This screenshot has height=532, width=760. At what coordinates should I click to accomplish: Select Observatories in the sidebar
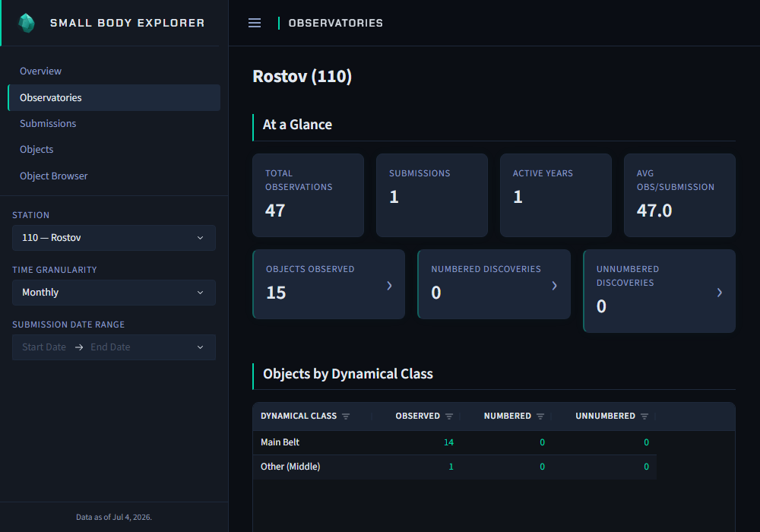click(x=114, y=97)
